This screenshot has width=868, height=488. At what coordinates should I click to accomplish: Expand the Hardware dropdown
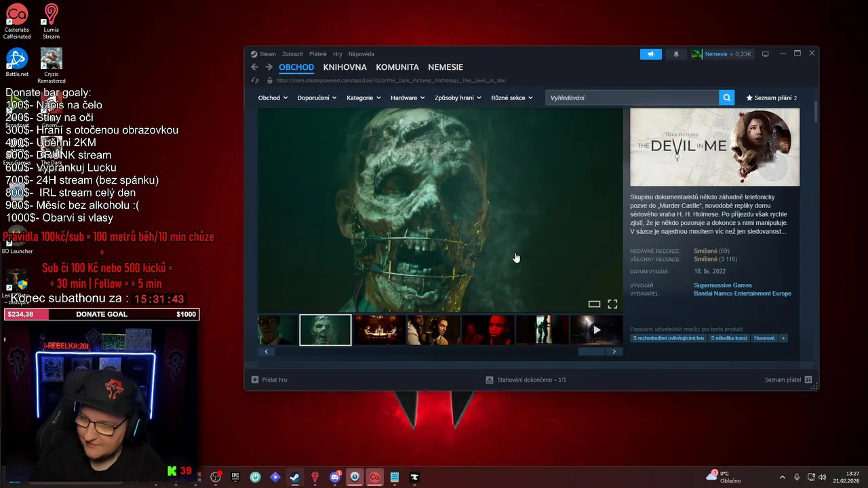tap(408, 98)
